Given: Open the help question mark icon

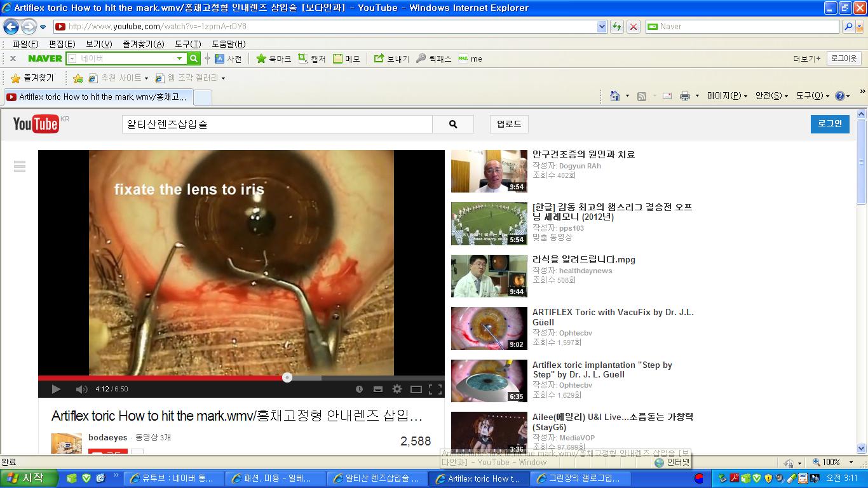Looking at the screenshot, I should pos(839,96).
